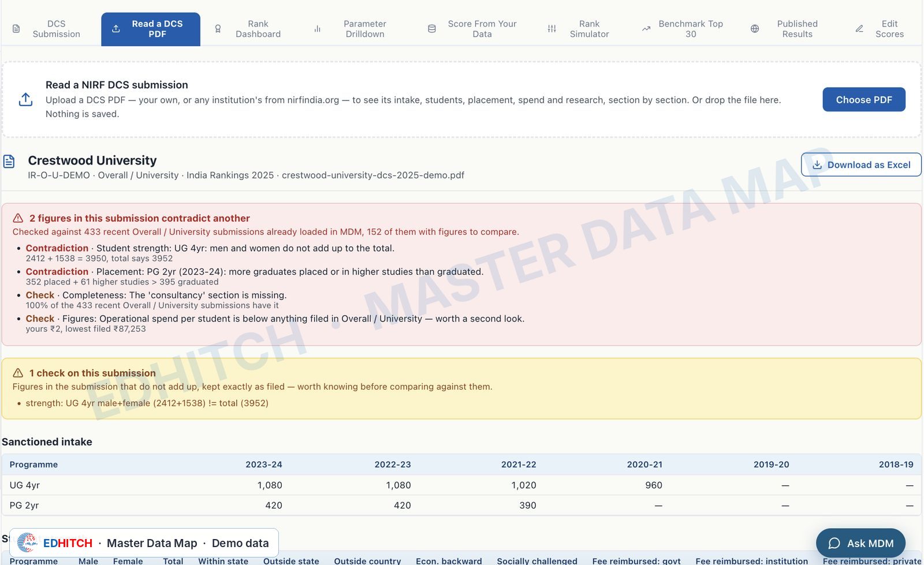The width and height of the screenshot is (924, 565).
Task: Click the 2023-24 column header
Action: (264, 465)
